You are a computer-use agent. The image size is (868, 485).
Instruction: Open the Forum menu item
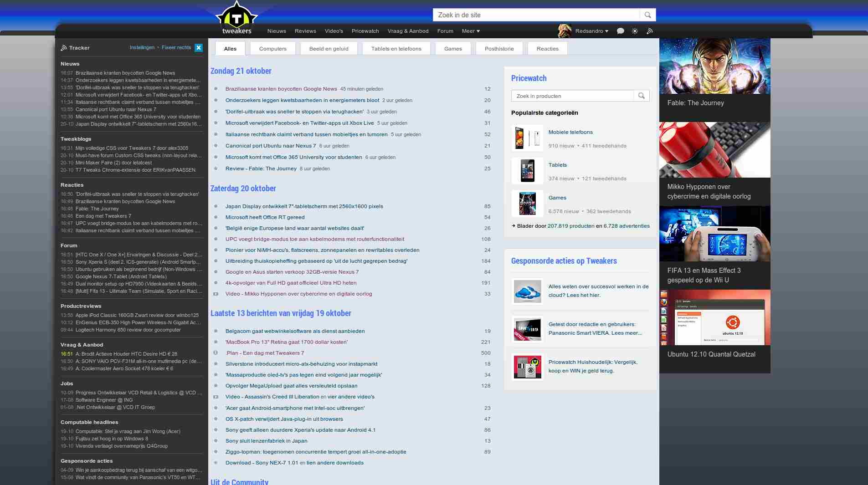(445, 31)
